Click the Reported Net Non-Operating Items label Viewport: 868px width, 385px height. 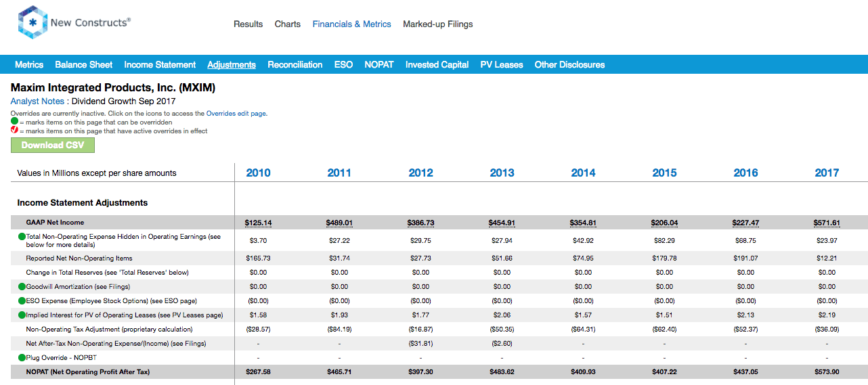click(x=79, y=258)
